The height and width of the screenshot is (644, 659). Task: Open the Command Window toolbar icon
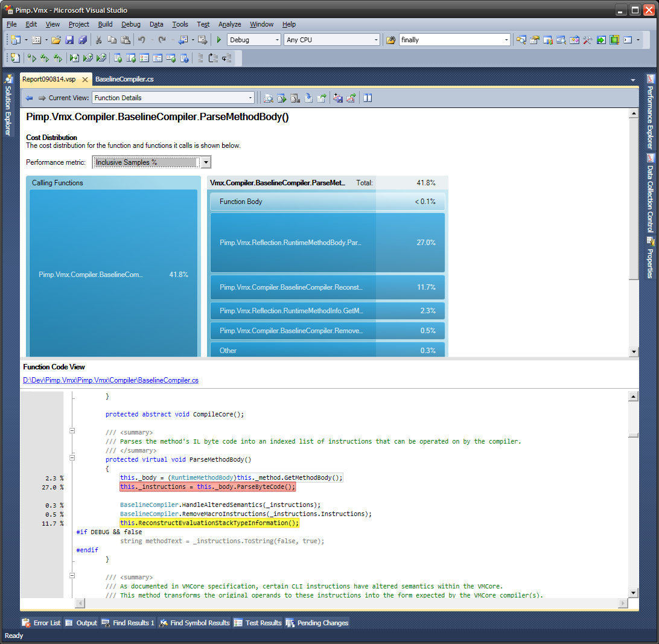[x=628, y=40]
